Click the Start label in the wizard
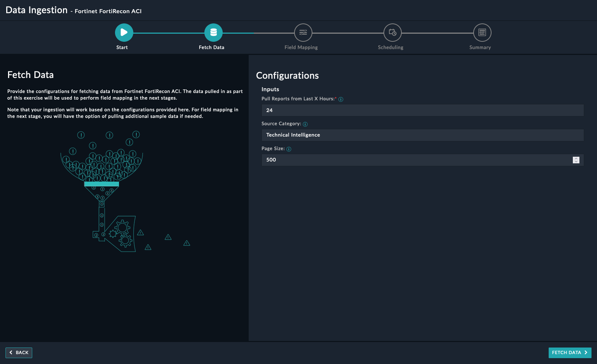 pyautogui.click(x=122, y=48)
